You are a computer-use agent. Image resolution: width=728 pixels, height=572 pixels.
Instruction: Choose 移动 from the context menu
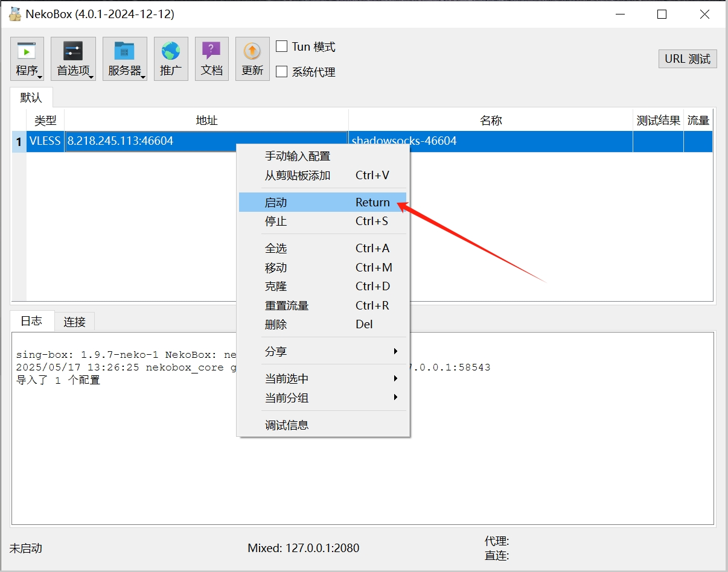pos(323,268)
